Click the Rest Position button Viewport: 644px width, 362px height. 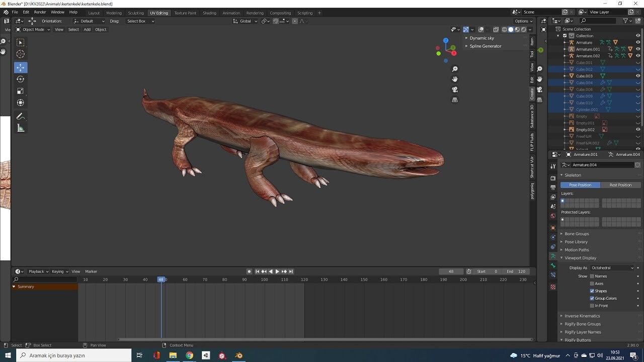(x=621, y=185)
